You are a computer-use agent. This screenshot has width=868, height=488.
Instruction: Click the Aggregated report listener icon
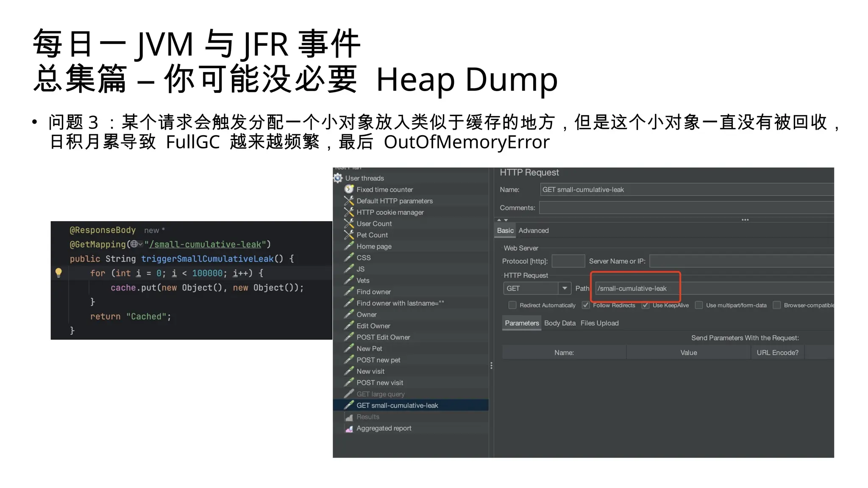pyautogui.click(x=349, y=428)
